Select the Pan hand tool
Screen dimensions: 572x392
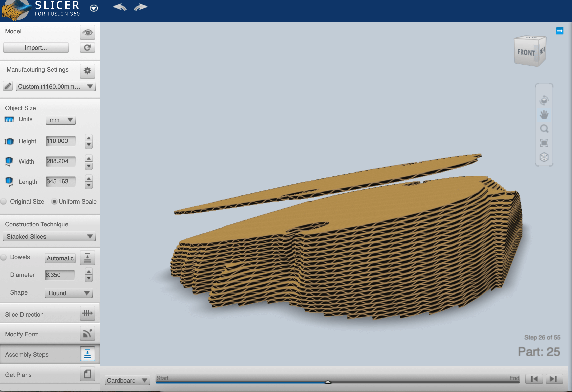click(544, 115)
